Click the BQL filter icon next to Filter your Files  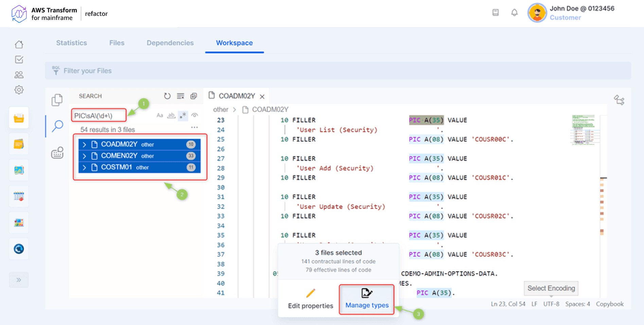(56, 70)
